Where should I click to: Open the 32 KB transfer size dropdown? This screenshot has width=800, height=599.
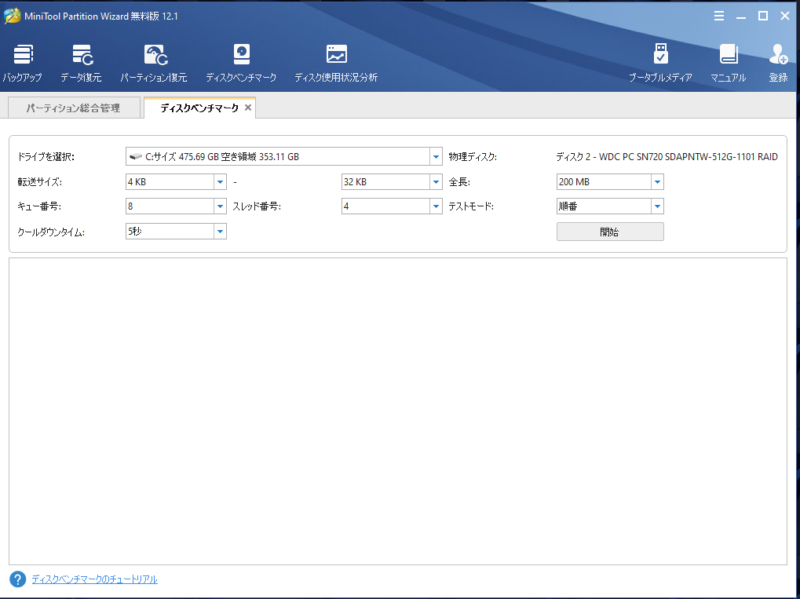[x=436, y=182]
